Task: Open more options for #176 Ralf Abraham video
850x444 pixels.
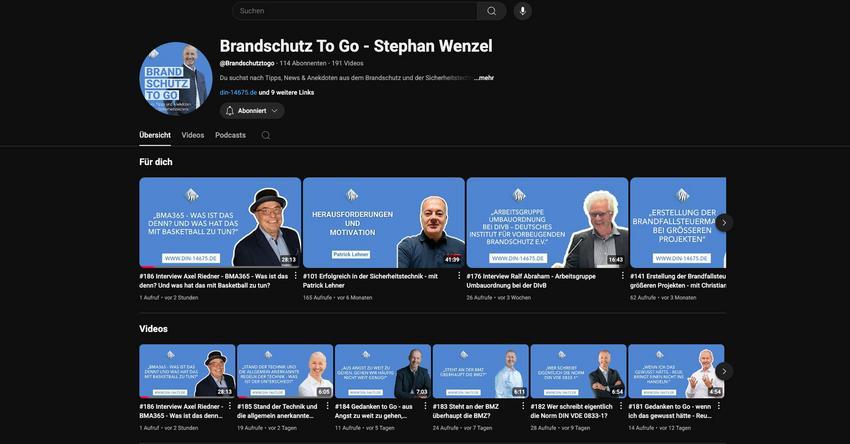Action: click(622, 275)
